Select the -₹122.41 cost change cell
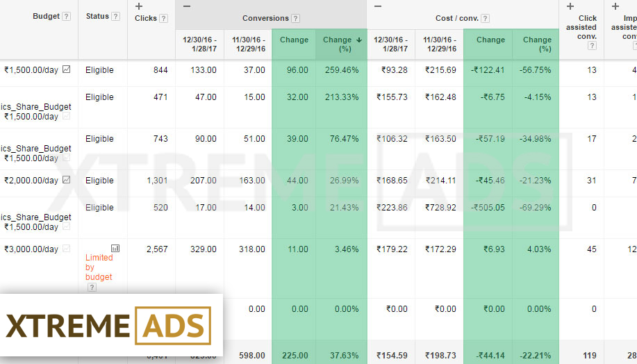 pos(488,70)
